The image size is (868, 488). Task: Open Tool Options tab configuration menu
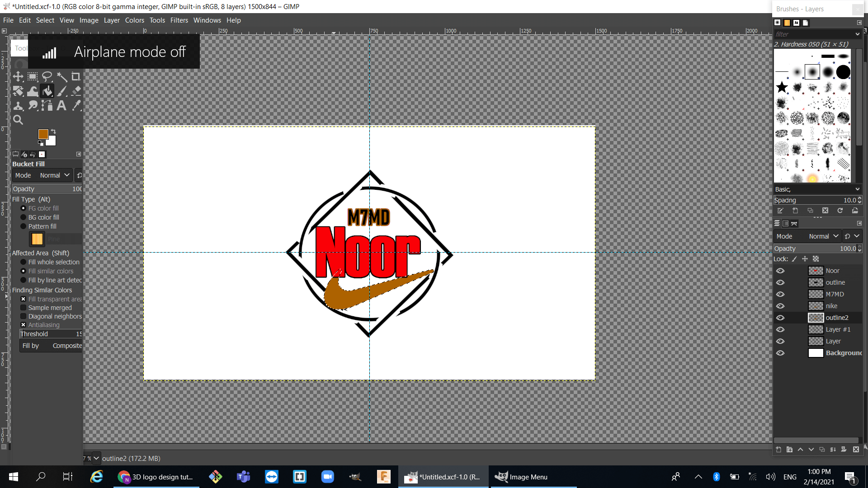pos(79,154)
